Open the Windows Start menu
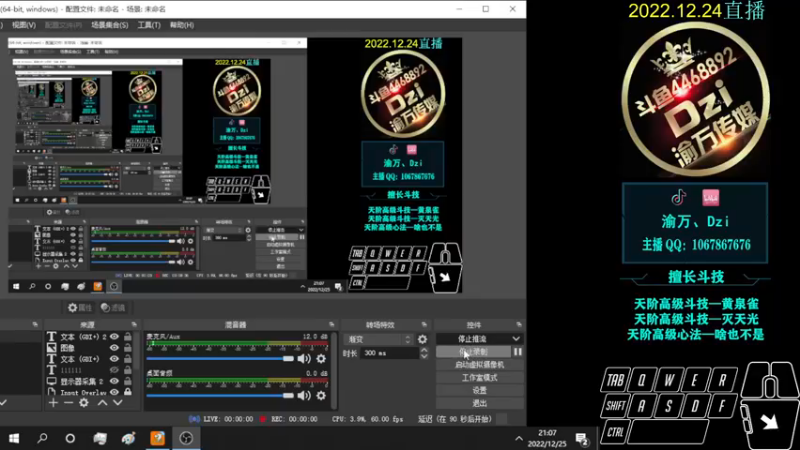This screenshot has width=800, height=450. [x=14, y=438]
